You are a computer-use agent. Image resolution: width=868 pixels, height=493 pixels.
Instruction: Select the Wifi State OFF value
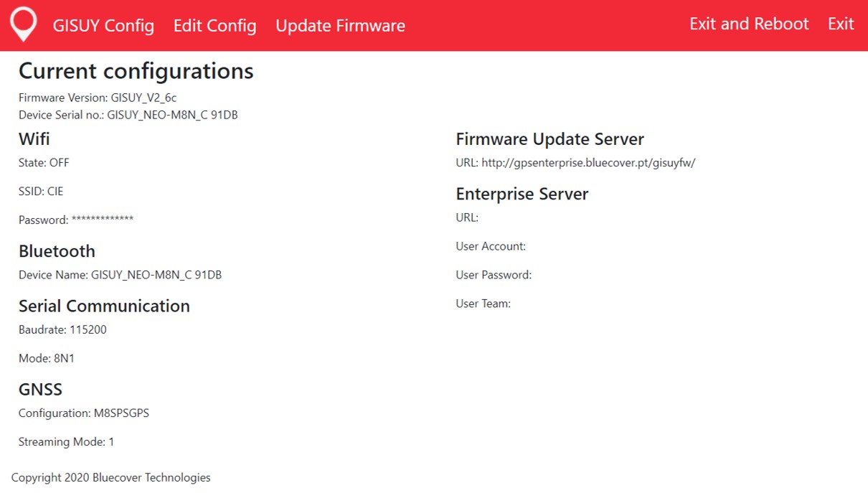click(x=43, y=163)
